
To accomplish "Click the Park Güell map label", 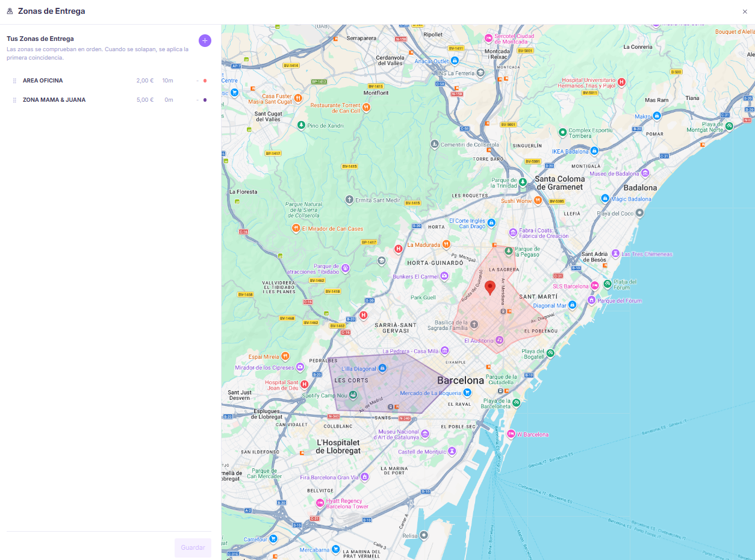I will coord(423,297).
